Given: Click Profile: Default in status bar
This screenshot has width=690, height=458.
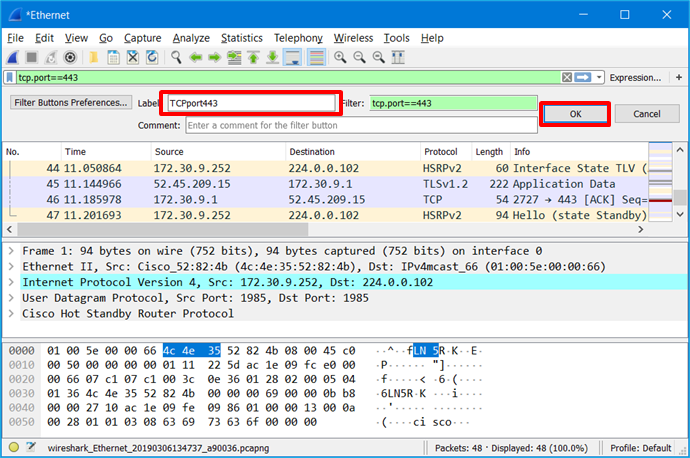Looking at the screenshot, I should [640, 448].
